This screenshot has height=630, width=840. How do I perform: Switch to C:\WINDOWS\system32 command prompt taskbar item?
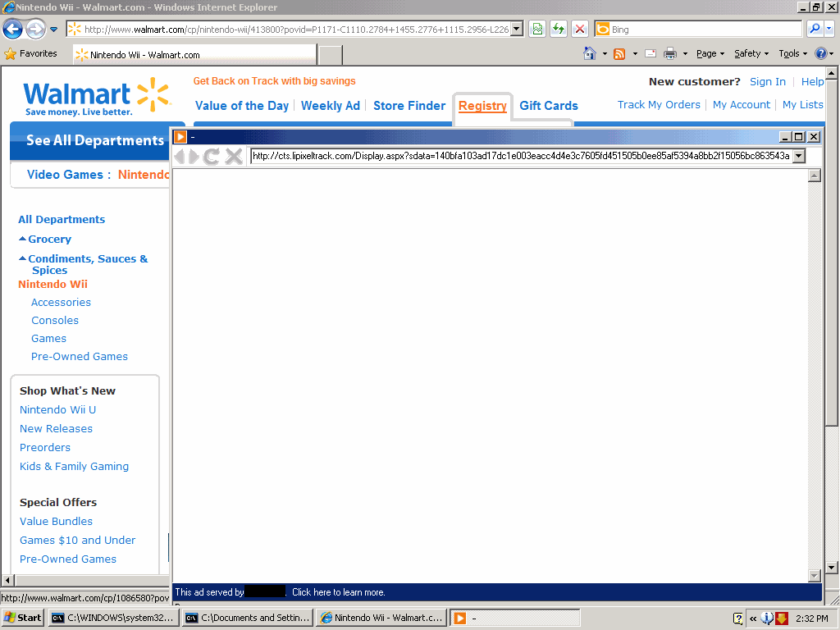pos(113,618)
